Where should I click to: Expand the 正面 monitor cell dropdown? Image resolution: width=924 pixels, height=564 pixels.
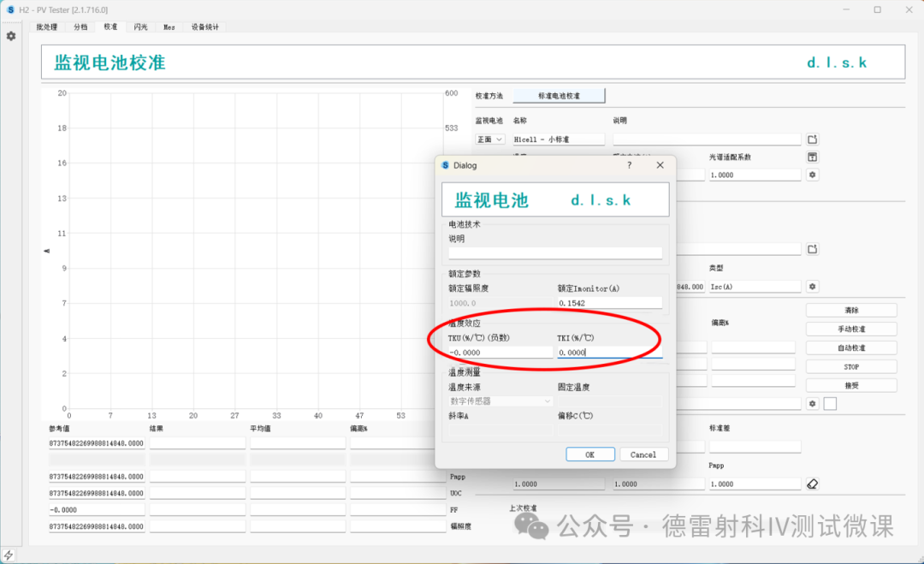490,140
